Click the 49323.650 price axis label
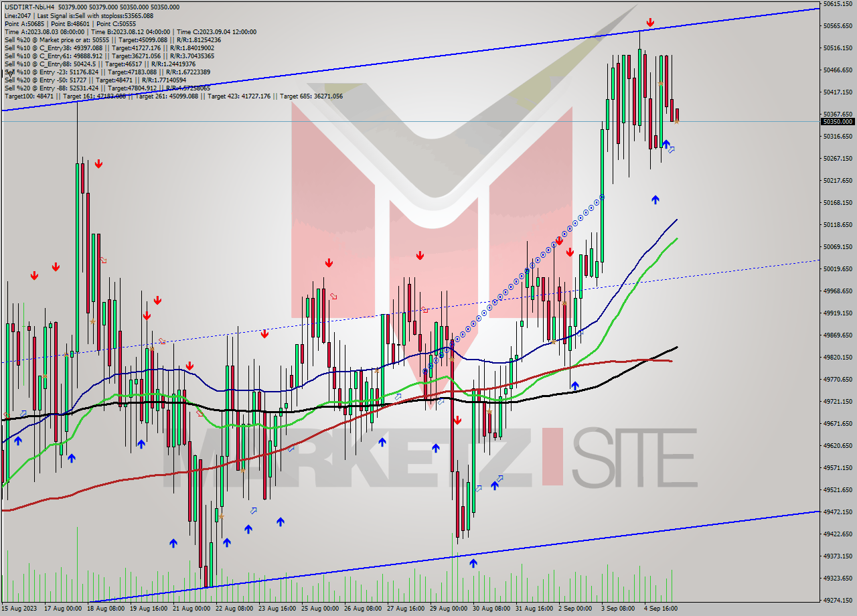Image resolution: width=857 pixels, height=616 pixels. [838, 579]
